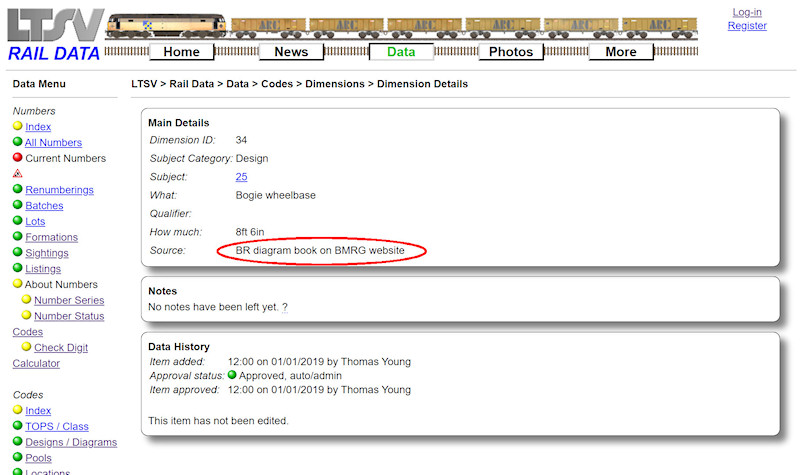
Task: Open the All Numbers link
Action: click(x=54, y=142)
